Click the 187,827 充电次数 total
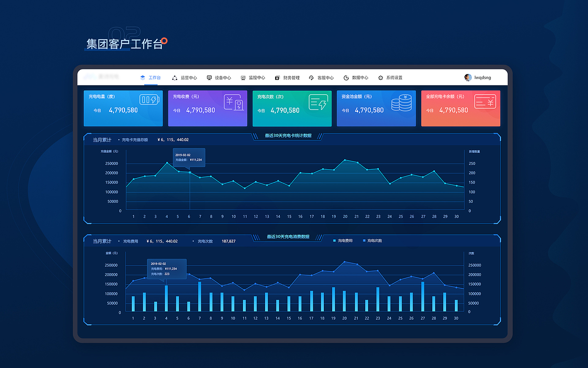Viewport: 588px width, 368px height. click(228, 241)
